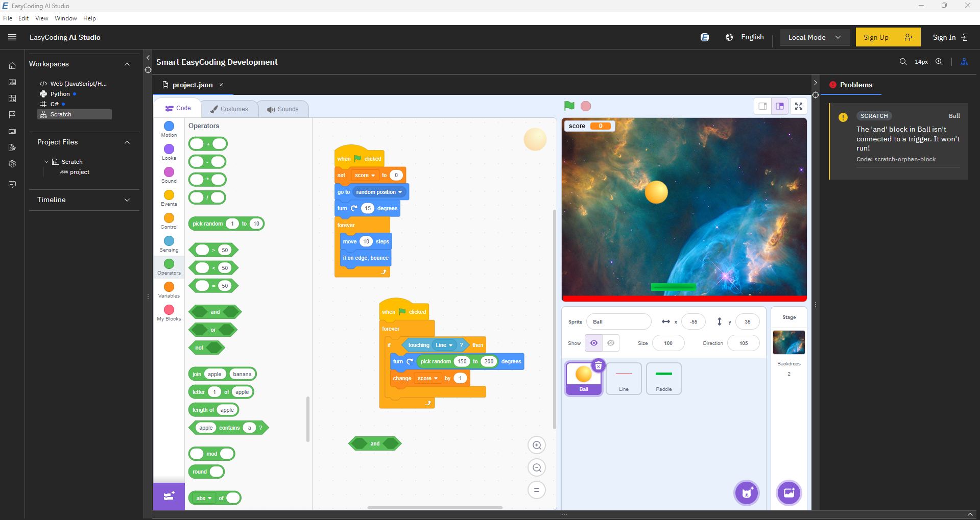The width and height of the screenshot is (980, 520).
Task: Open the File menu
Action: 8,18
